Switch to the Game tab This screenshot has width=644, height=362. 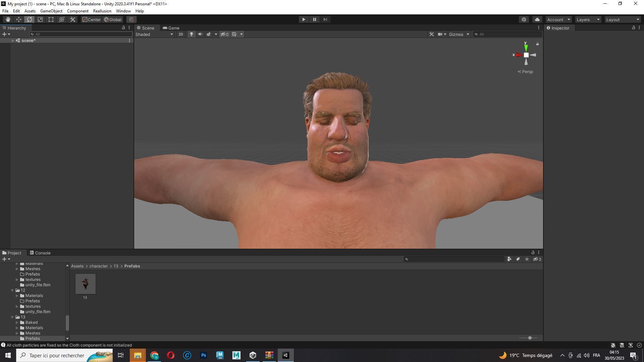(171, 28)
